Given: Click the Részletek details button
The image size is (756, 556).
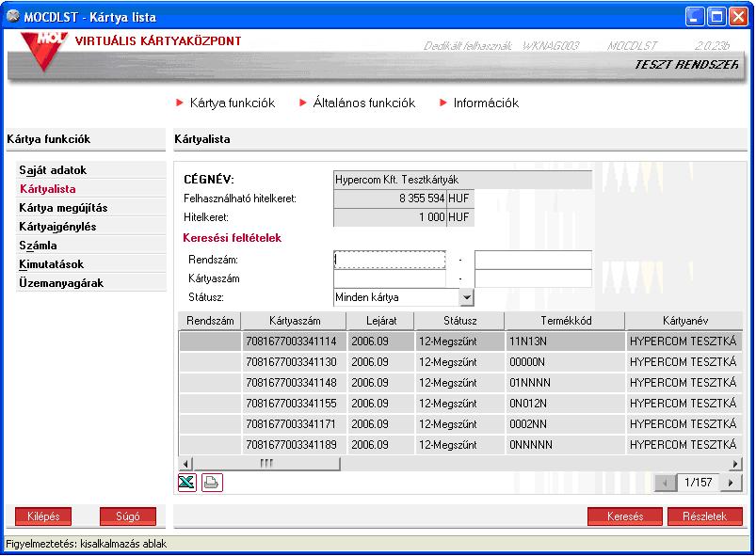Looking at the screenshot, I should tap(705, 516).
